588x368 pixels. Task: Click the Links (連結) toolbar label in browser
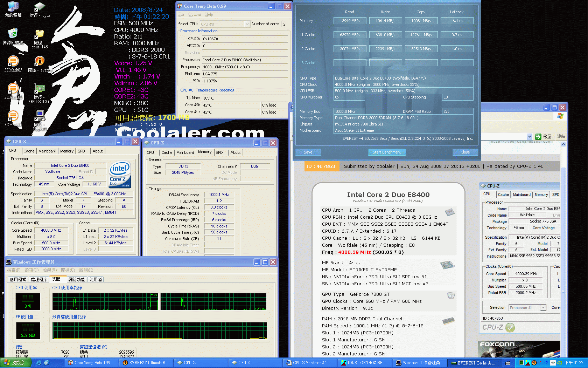pyautogui.click(x=561, y=136)
